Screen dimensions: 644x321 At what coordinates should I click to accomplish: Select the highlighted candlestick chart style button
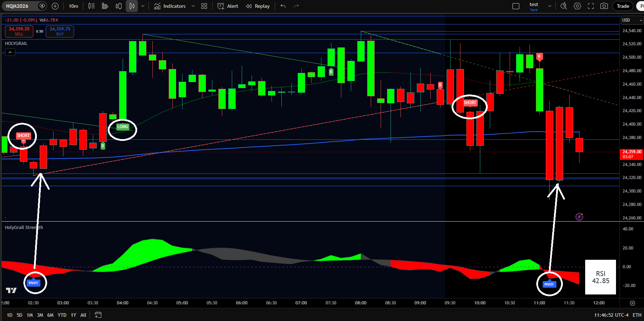(x=132, y=6)
